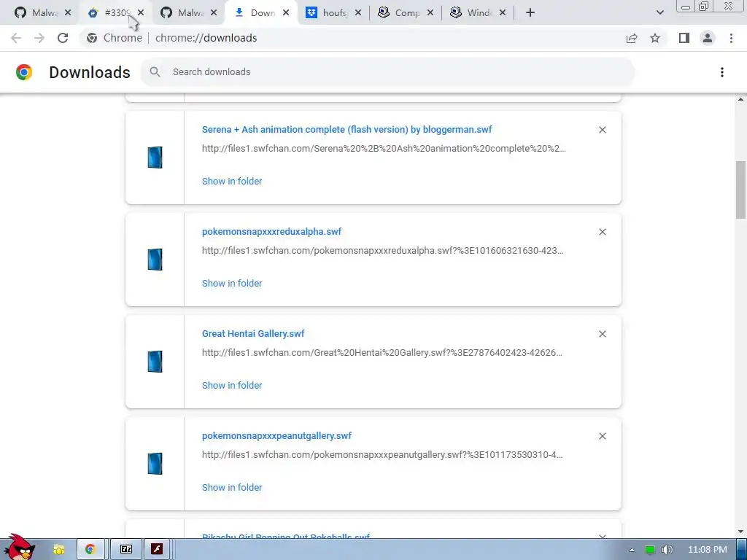Click the Search downloads field
Viewport: 747px width, 560px height.
click(388, 72)
